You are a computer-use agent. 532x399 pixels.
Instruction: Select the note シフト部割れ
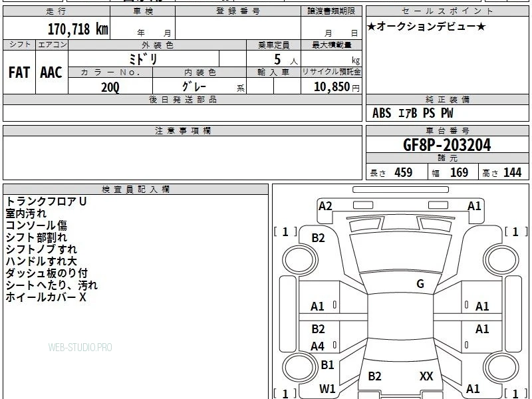[37, 237]
